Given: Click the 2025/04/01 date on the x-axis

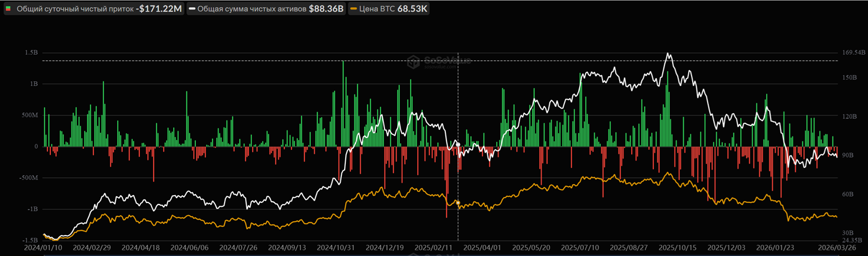Looking at the screenshot, I should pos(482,248).
